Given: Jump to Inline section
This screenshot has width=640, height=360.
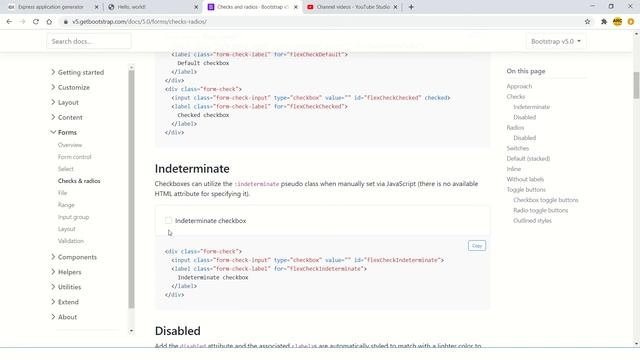Looking at the screenshot, I should [513, 169].
